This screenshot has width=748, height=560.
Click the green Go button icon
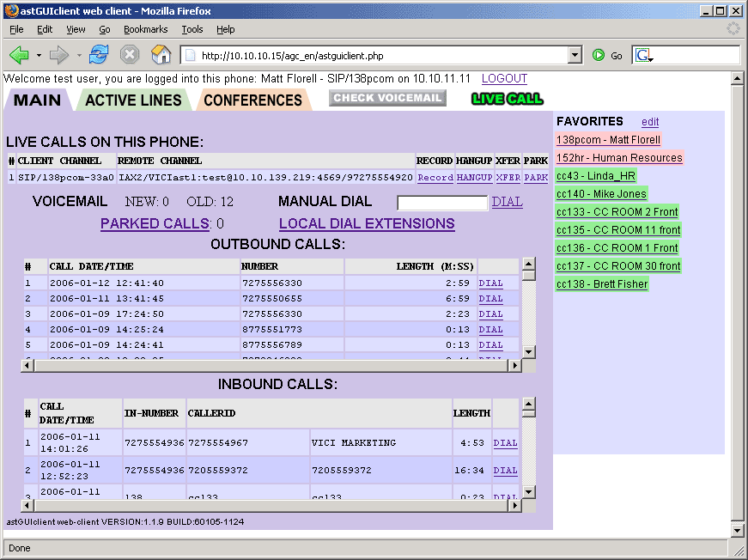tap(599, 55)
